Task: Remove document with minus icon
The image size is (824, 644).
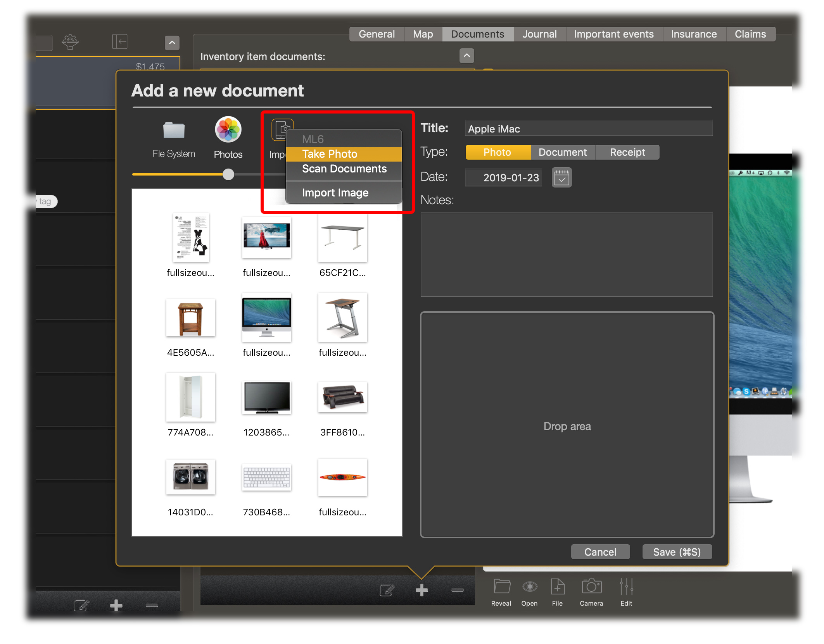Action: pyautogui.click(x=458, y=590)
